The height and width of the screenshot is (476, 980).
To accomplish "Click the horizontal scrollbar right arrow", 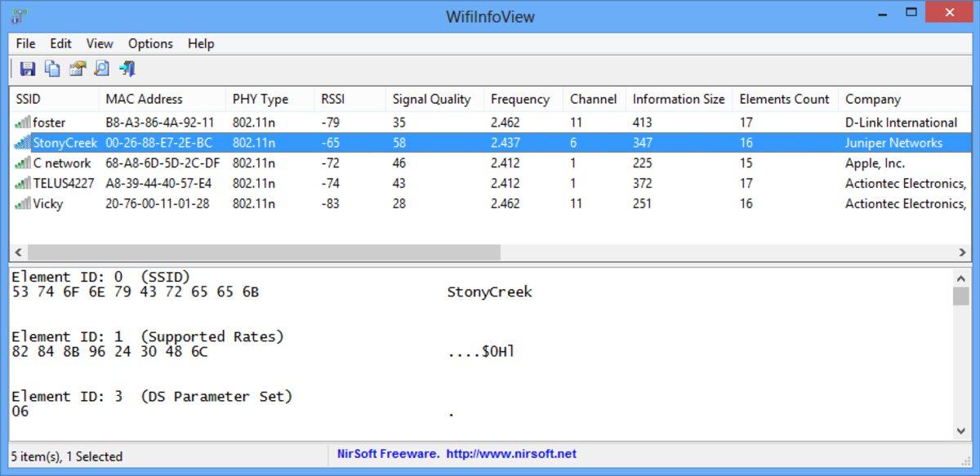I will [961, 253].
